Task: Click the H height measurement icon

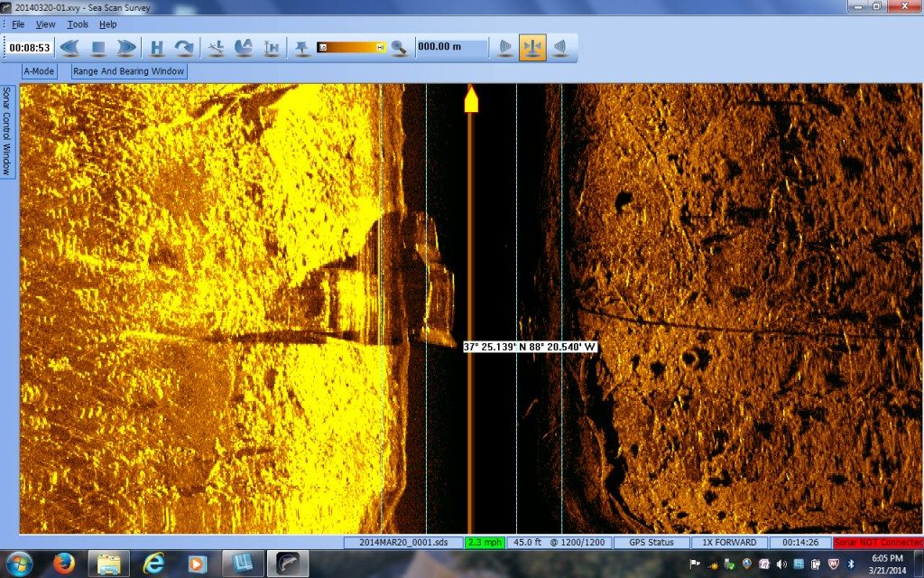Action: 157,47
